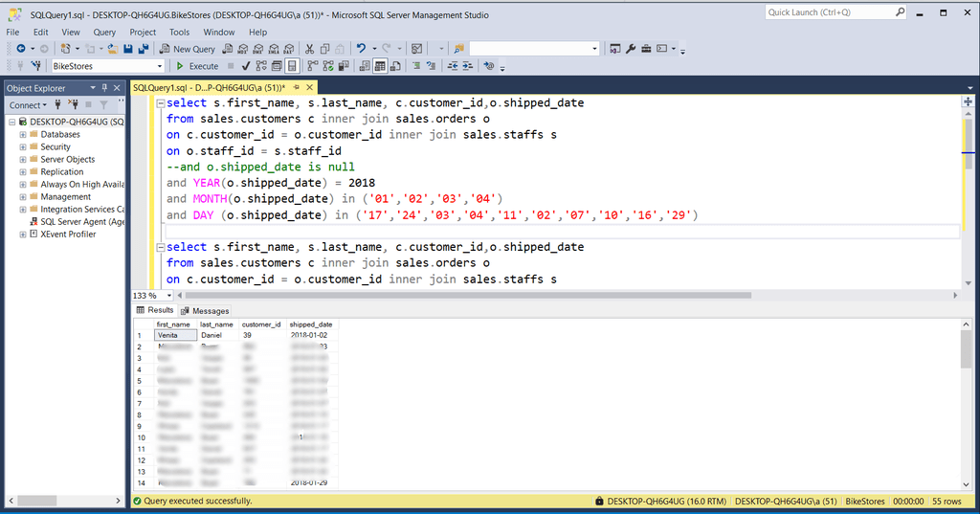This screenshot has width=980, height=514.
Task: Click the Decrease Indent icon
Action: (453, 66)
